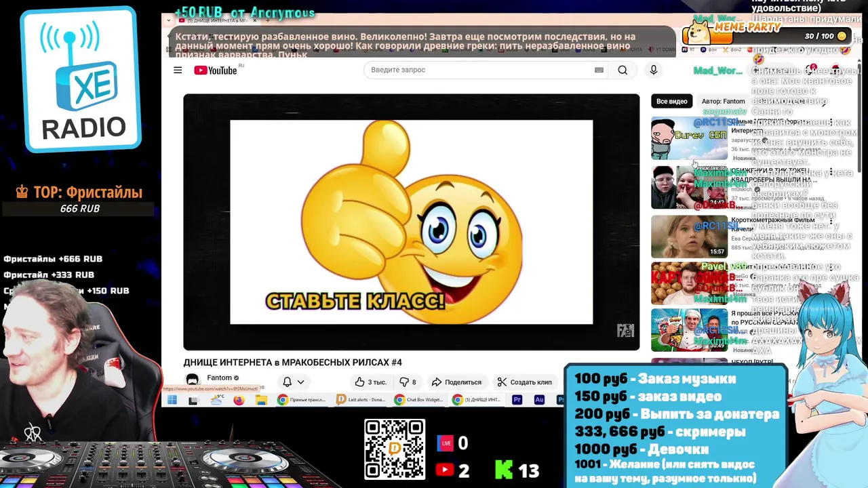Image resolution: width=868 pixels, height=488 pixels.
Task: Switch to '(5) ДНИЩЕ ИНТ...' taskbar window
Action: click(478, 400)
